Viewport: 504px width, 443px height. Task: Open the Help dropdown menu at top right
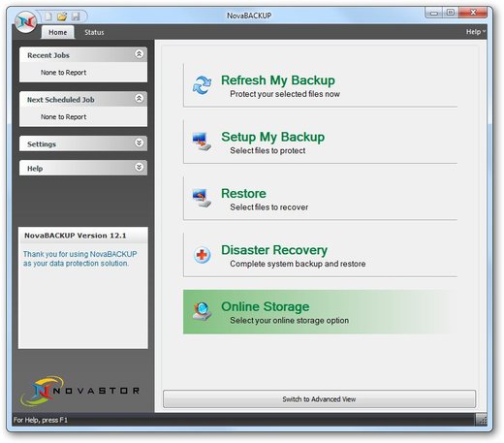(476, 32)
